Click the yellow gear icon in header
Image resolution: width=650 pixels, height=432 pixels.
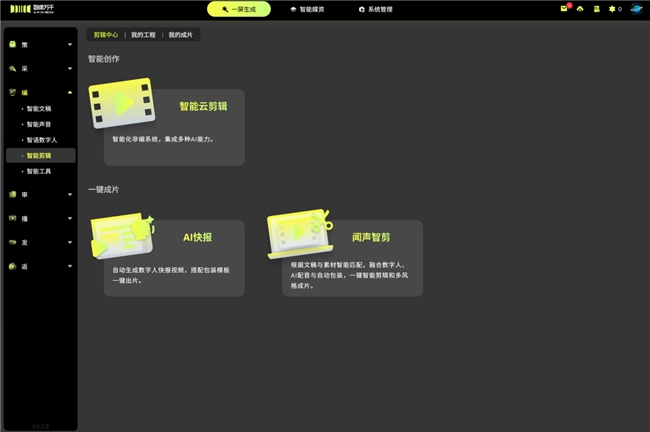(612, 9)
